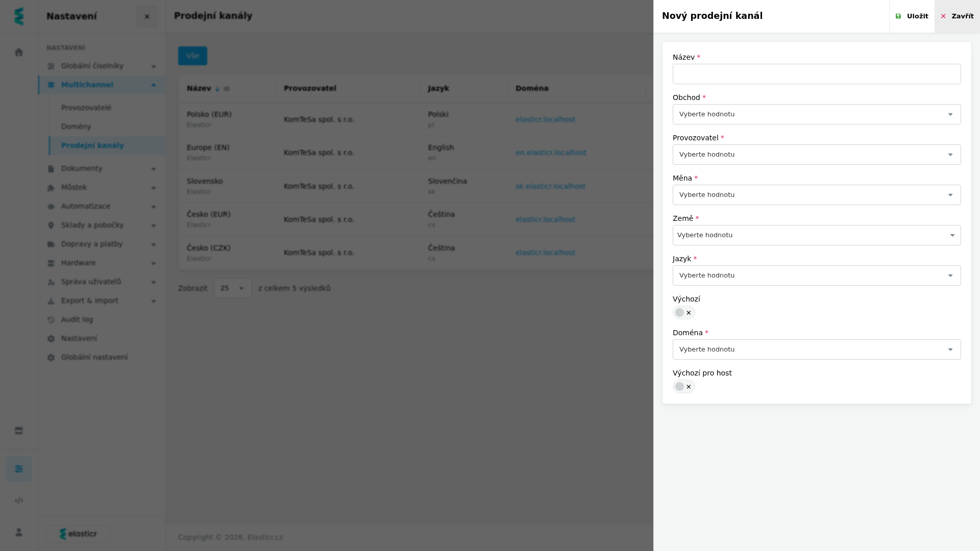Click the Zavřít button
This screenshot has width=980, height=551.
click(957, 16)
